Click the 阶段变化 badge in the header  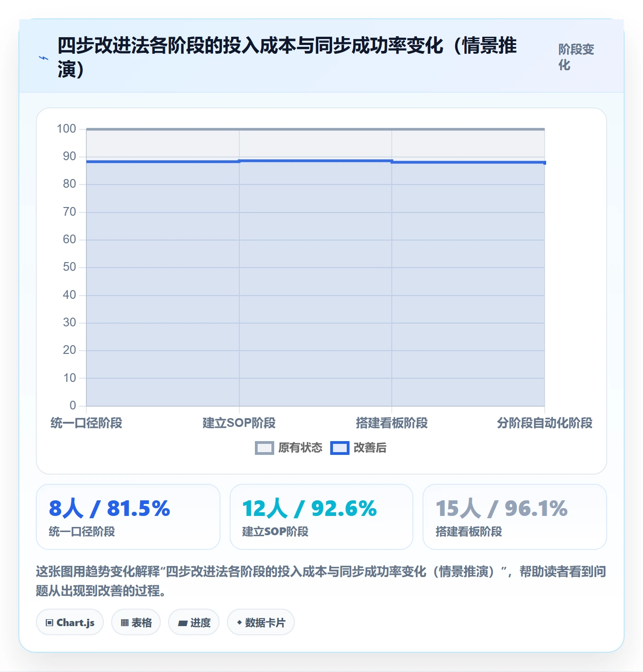click(576, 57)
